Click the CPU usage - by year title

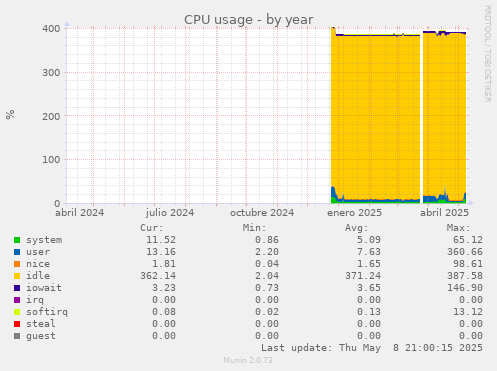[x=248, y=20]
